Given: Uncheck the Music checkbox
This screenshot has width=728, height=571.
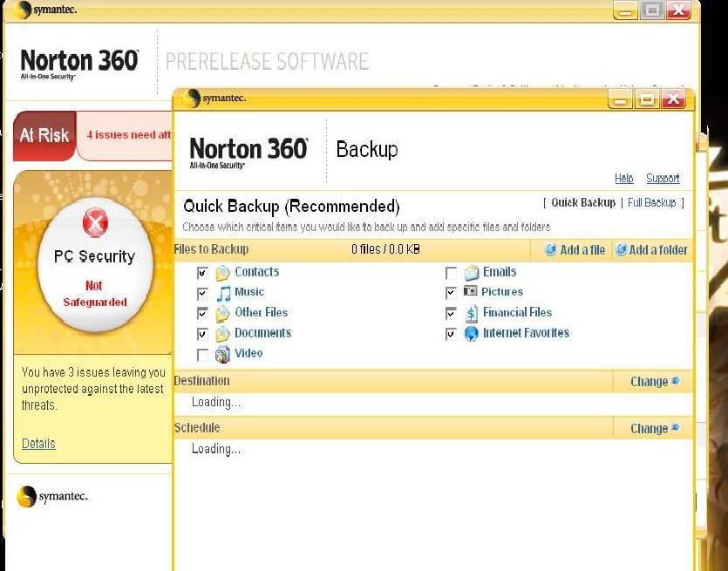Looking at the screenshot, I should pos(202,293).
